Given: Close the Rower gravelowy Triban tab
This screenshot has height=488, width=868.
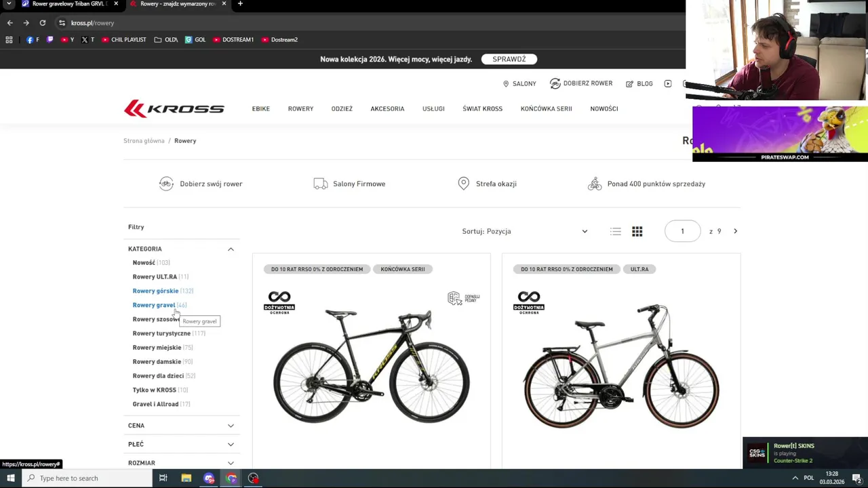Looking at the screenshot, I should coord(116,4).
